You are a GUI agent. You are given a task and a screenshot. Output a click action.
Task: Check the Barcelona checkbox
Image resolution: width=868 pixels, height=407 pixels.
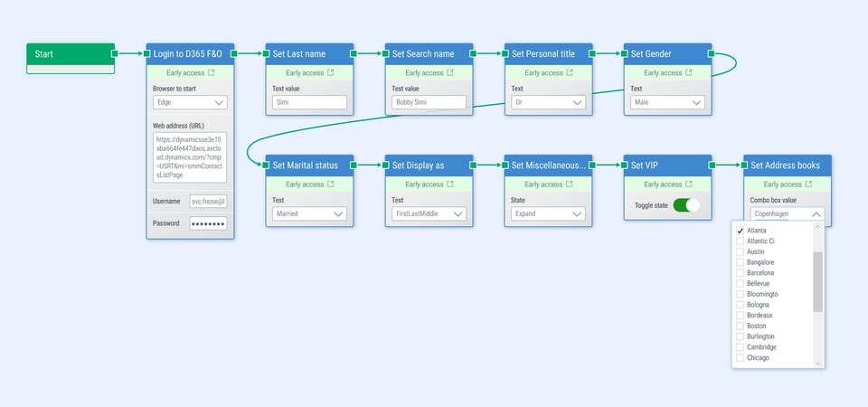point(740,273)
